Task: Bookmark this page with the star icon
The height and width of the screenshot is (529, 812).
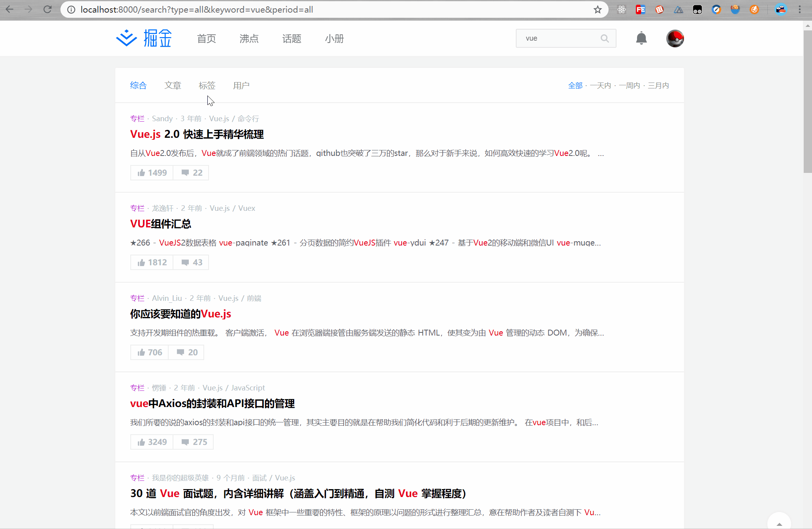Action: (598, 9)
